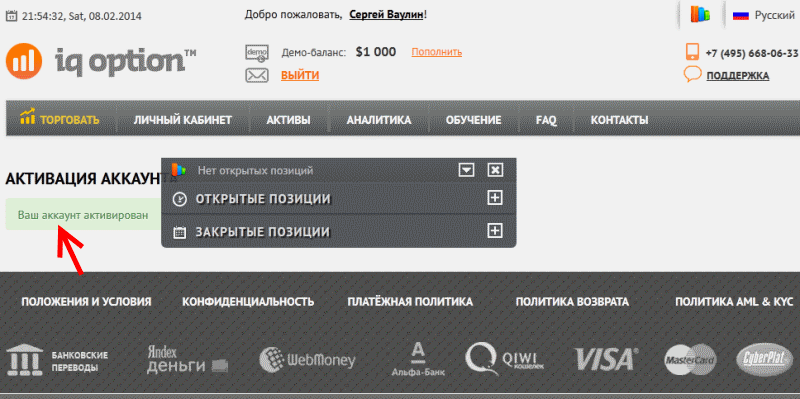Click the demo account icon

pyautogui.click(x=257, y=53)
